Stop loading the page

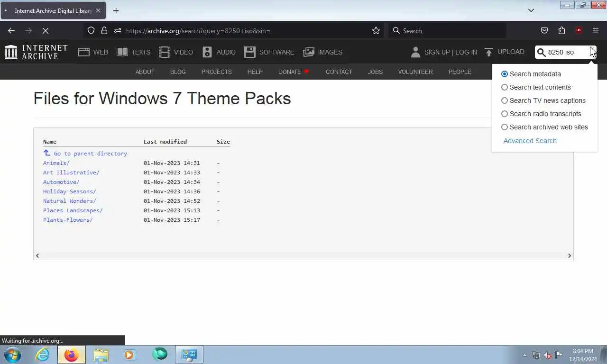[46, 31]
